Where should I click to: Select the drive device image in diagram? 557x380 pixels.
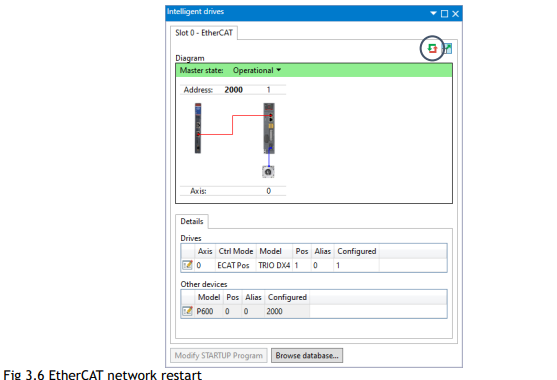[269, 128]
